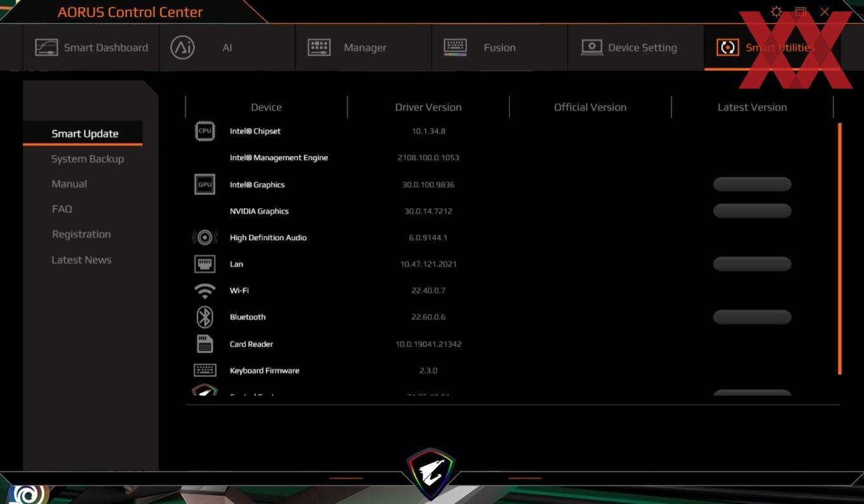The height and width of the screenshot is (504, 864).
Task: Click the Latest Version column header
Action: click(x=752, y=107)
